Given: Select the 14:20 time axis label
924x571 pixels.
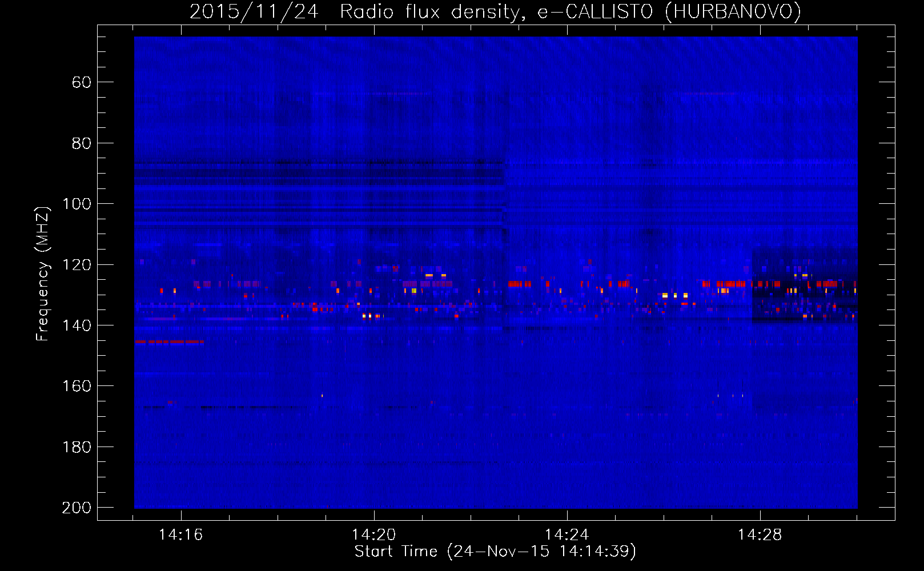Looking at the screenshot, I should click(x=374, y=534).
